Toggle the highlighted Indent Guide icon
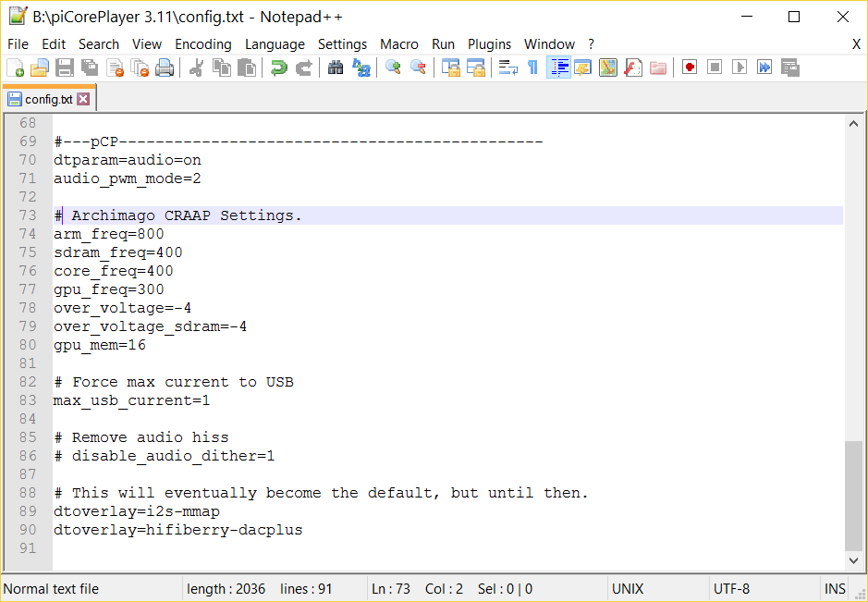868x602 pixels. (x=558, y=68)
